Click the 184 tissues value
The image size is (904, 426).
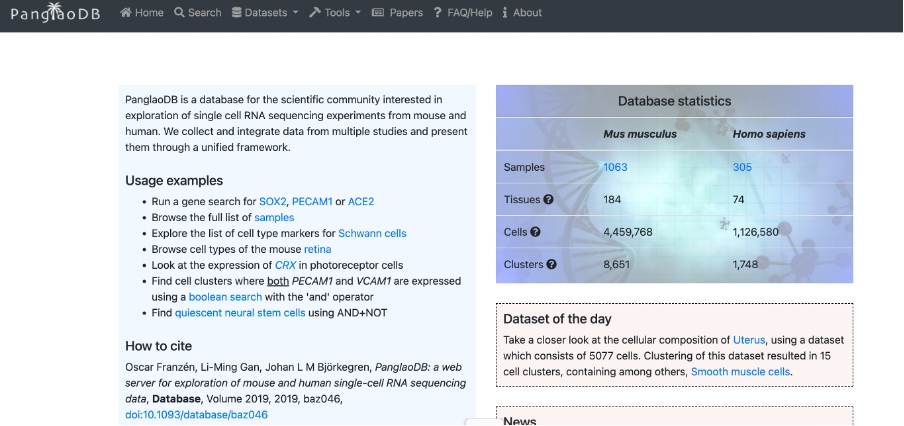pyautogui.click(x=612, y=199)
